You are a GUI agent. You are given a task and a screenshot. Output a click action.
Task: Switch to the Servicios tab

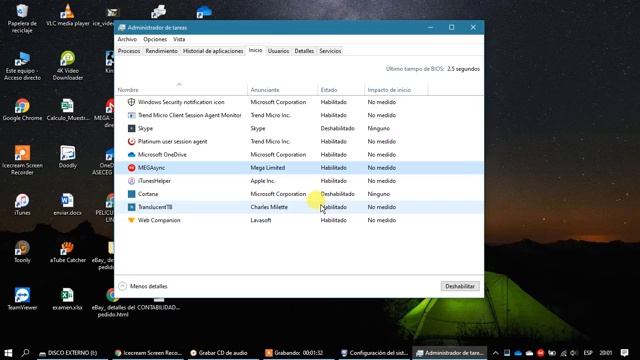(x=330, y=51)
